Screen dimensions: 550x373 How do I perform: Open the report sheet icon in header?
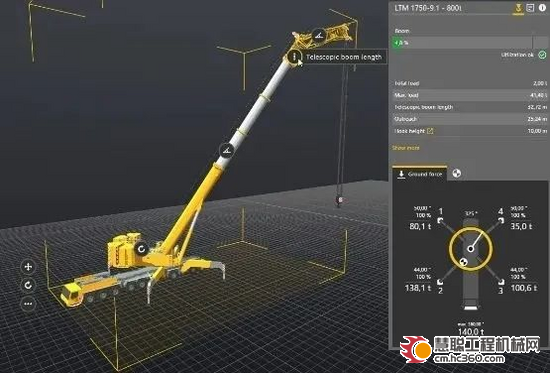coord(530,8)
